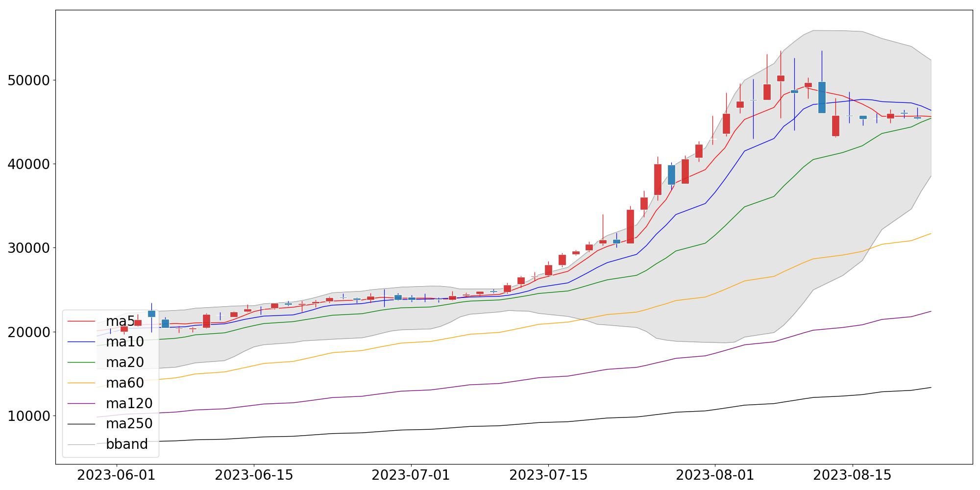Click the ma5 legend label

(x=120, y=321)
